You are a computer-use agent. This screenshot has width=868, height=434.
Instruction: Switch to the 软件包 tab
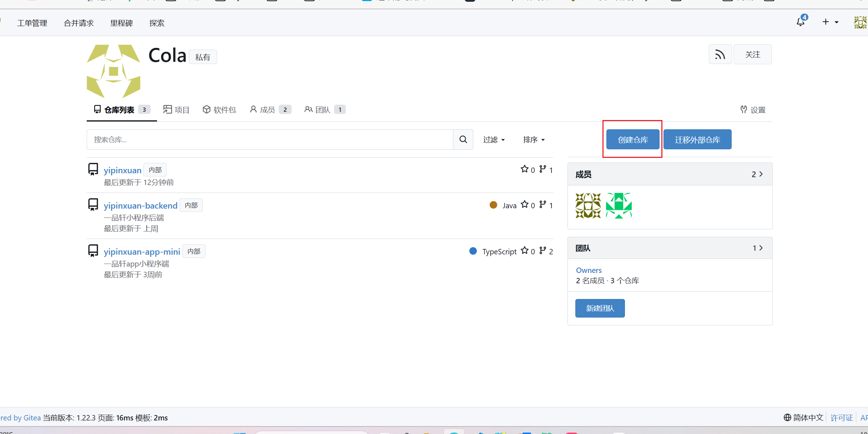[219, 110]
